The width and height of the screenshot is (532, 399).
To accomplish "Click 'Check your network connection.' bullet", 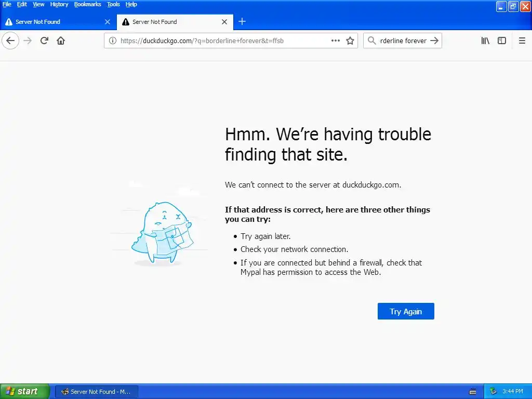I will click(295, 249).
